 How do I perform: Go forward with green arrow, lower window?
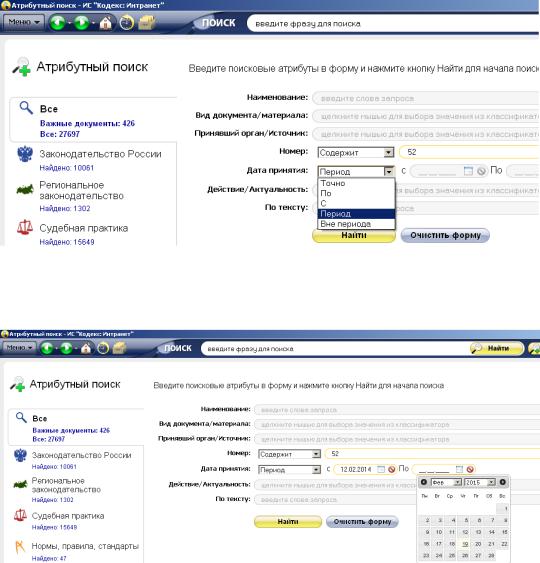[66, 348]
